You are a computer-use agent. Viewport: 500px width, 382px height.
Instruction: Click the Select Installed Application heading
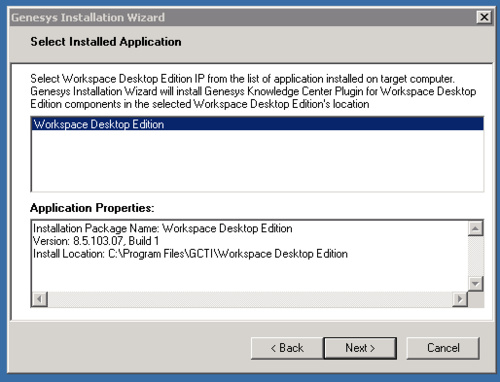coord(106,42)
